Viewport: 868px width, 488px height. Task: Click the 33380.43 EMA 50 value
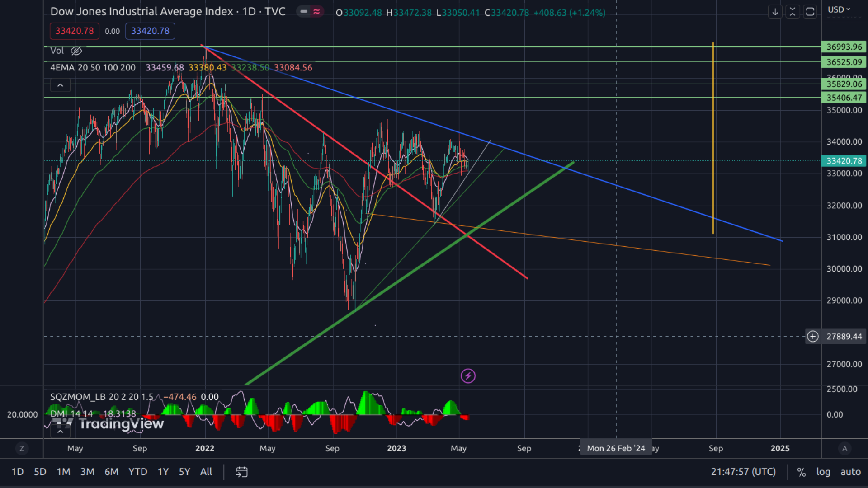[x=208, y=68]
